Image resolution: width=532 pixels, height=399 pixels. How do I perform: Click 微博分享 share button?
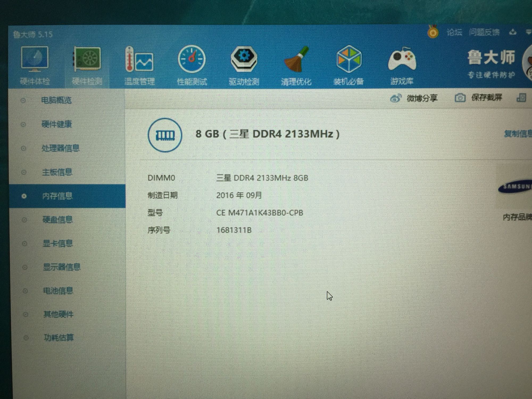[x=422, y=98]
